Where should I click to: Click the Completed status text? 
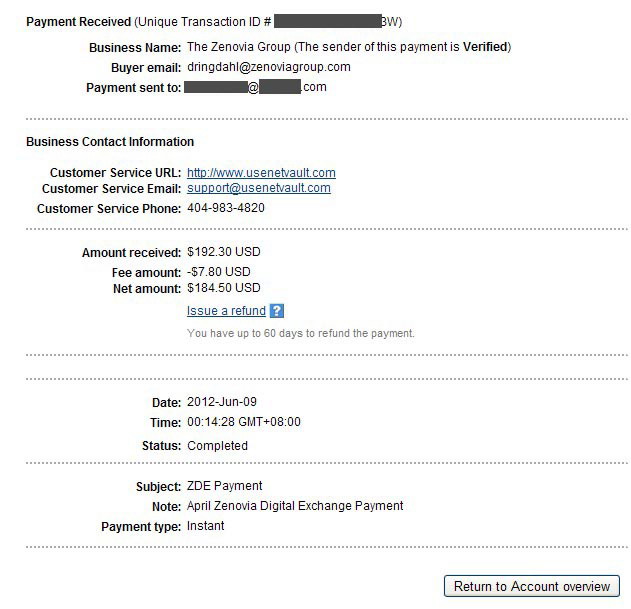(217, 446)
